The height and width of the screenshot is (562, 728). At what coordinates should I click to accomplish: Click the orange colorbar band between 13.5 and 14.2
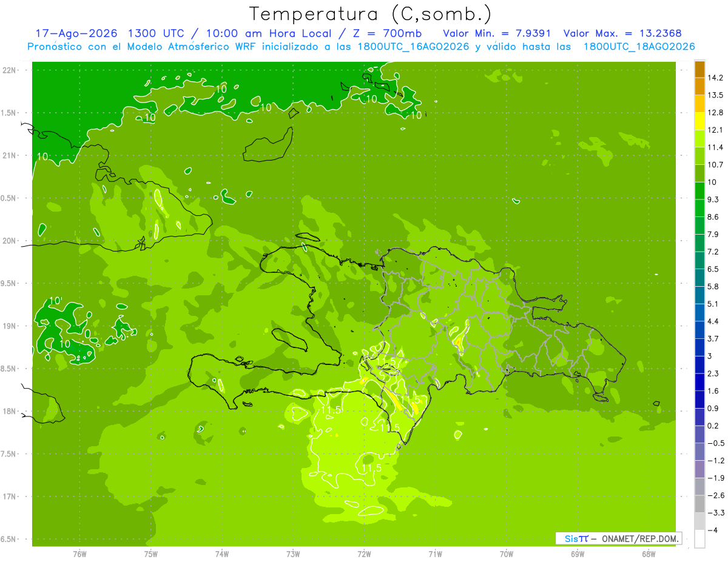point(699,86)
